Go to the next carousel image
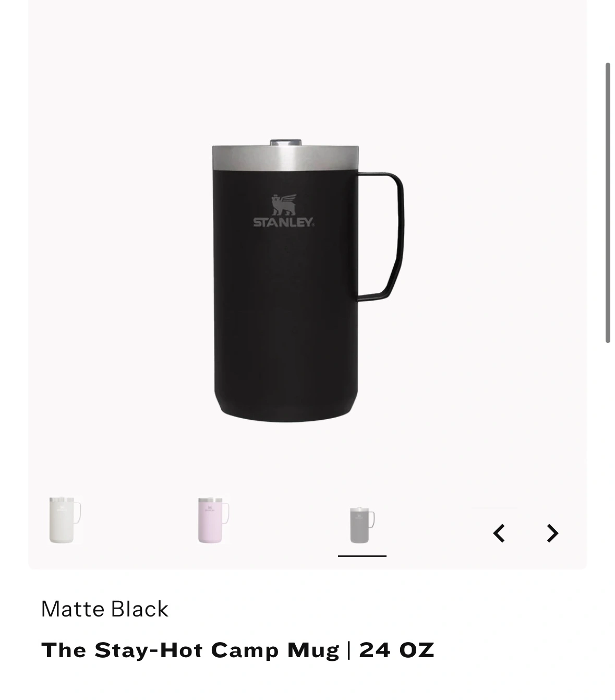This screenshot has width=615, height=700. click(x=552, y=533)
